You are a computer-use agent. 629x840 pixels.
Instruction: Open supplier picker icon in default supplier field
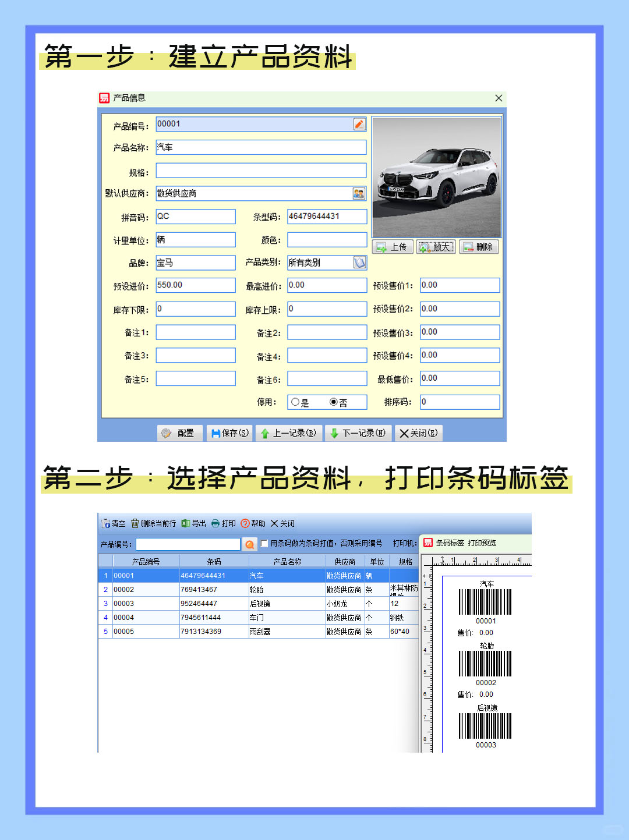click(x=359, y=193)
